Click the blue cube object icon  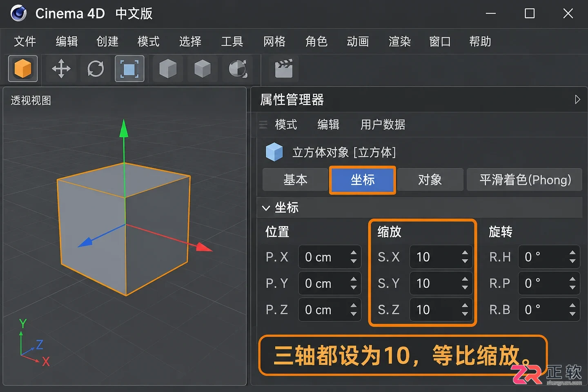(x=274, y=152)
